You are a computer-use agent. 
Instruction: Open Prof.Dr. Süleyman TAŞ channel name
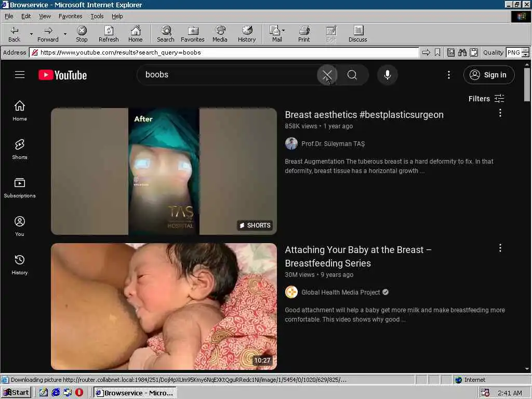point(333,144)
